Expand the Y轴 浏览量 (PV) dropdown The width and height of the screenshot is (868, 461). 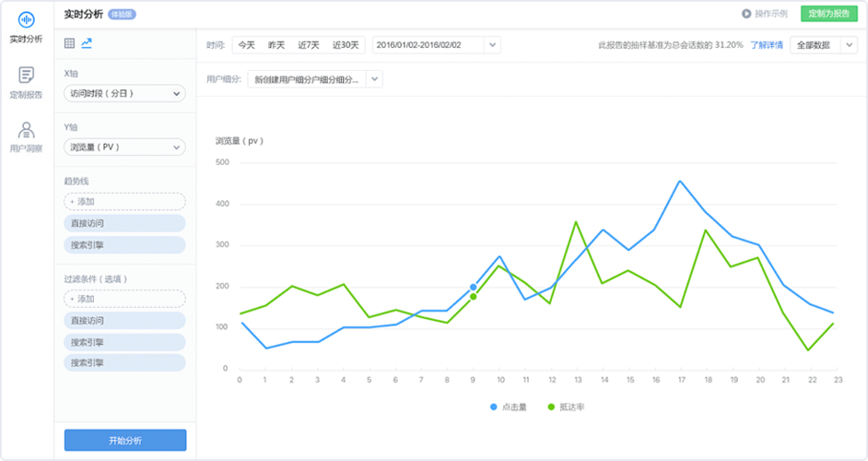pos(124,148)
